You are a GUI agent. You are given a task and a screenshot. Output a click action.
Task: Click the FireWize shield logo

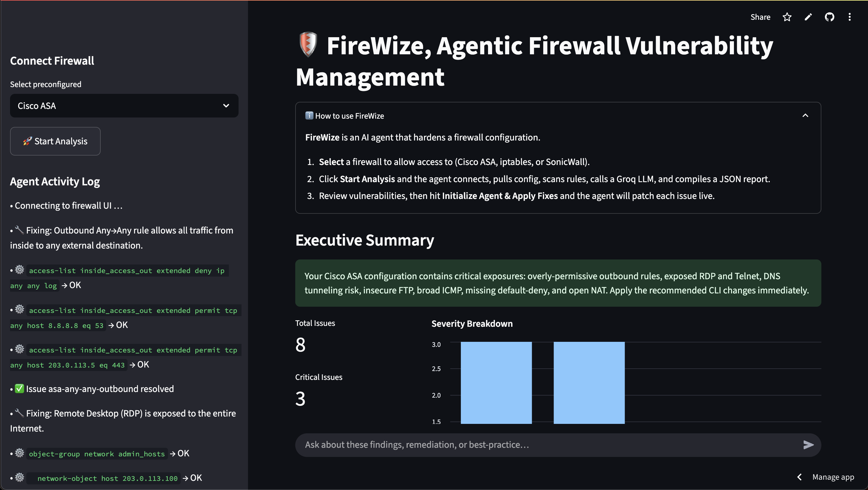(308, 45)
